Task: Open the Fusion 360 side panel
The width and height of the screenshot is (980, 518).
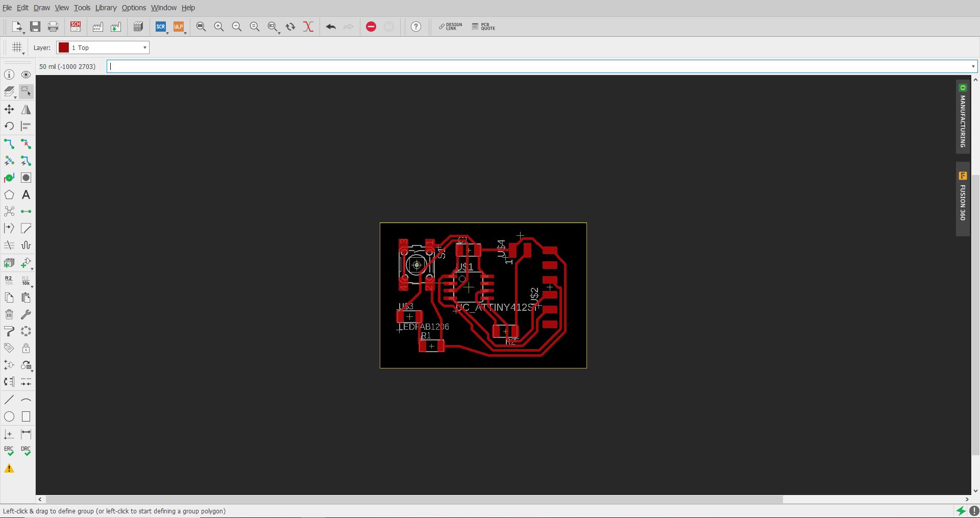Action: pyautogui.click(x=963, y=199)
